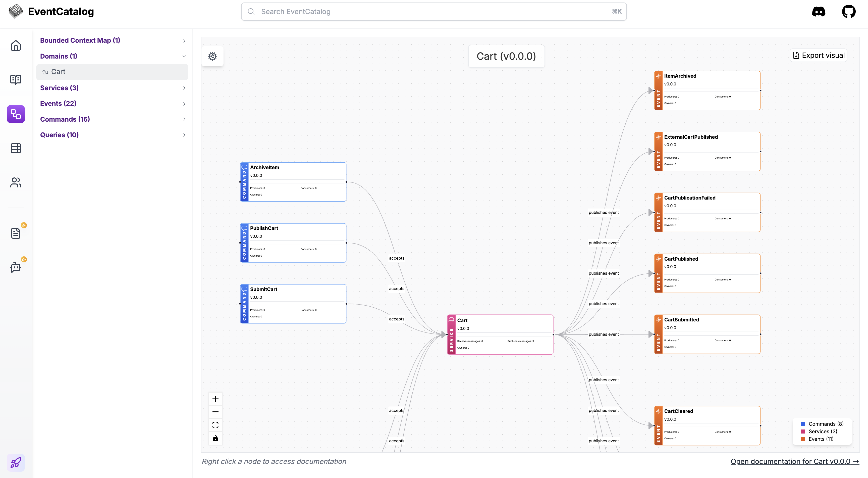Click the Export visual button
Viewport: 868px width, 478px height.
coord(819,56)
